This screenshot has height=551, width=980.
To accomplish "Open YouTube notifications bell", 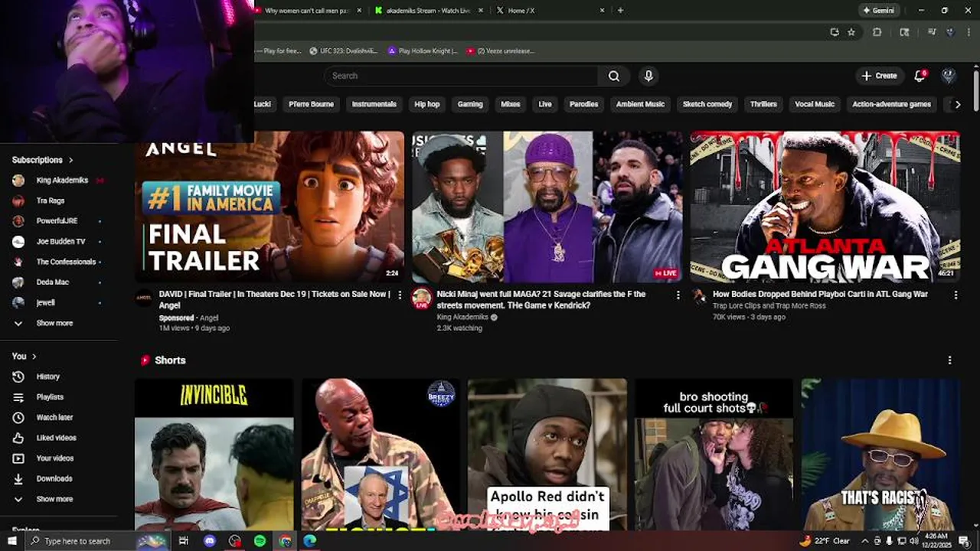I will click(x=920, y=75).
